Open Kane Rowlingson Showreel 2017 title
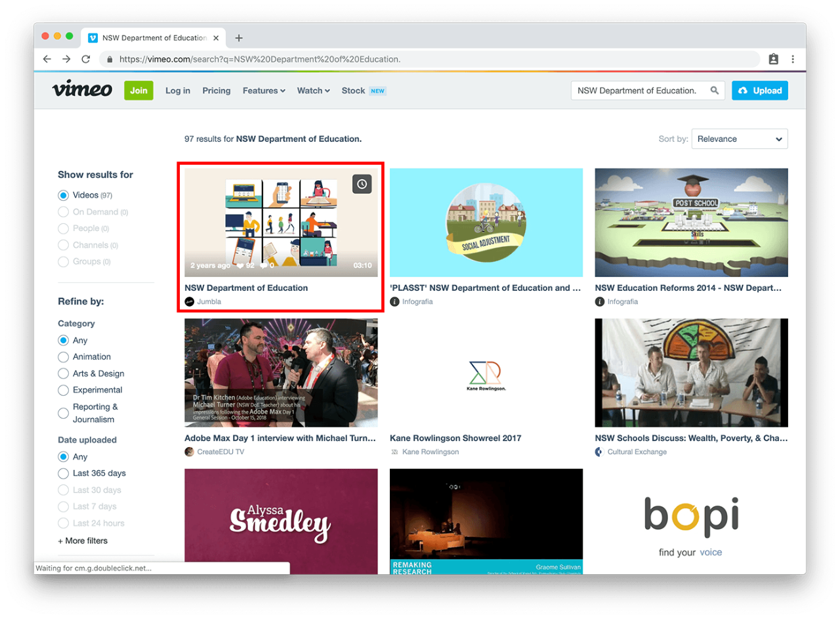Screen dimensions: 840x619 [x=455, y=438]
